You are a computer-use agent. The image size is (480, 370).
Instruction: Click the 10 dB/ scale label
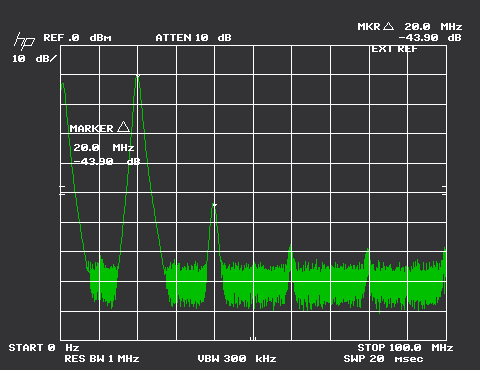pos(35,59)
